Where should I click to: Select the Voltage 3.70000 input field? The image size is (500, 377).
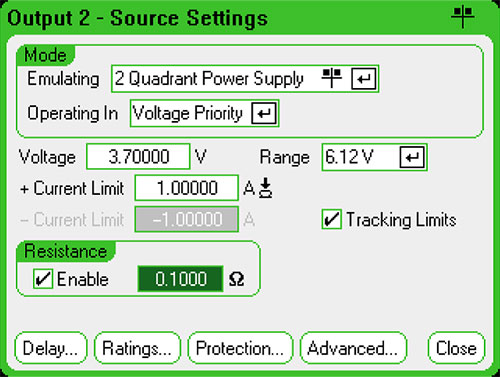click(138, 157)
